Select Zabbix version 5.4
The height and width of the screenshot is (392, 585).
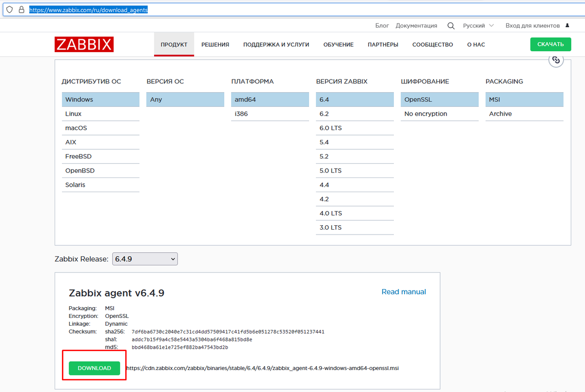tap(355, 142)
